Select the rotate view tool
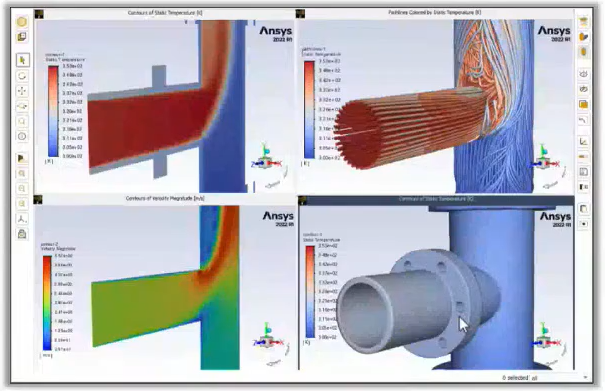This screenshot has width=605, height=391. click(x=22, y=76)
